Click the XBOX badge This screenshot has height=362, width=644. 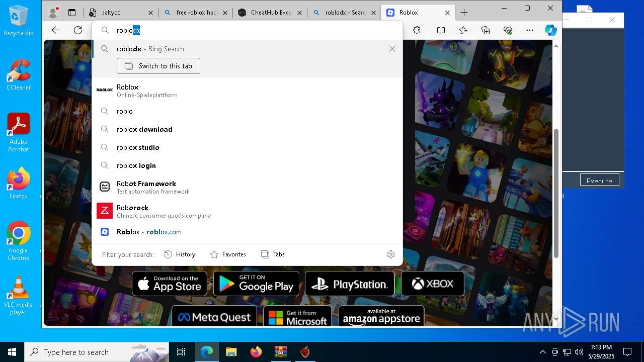433,284
